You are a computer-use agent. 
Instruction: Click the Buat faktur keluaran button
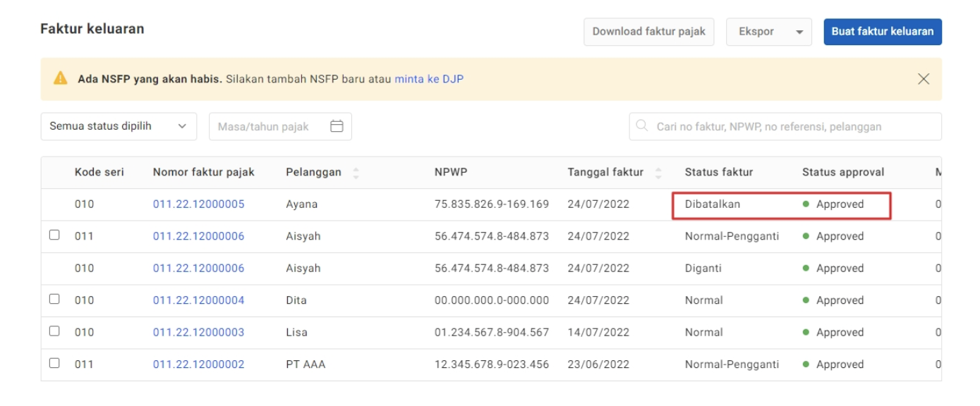click(883, 32)
